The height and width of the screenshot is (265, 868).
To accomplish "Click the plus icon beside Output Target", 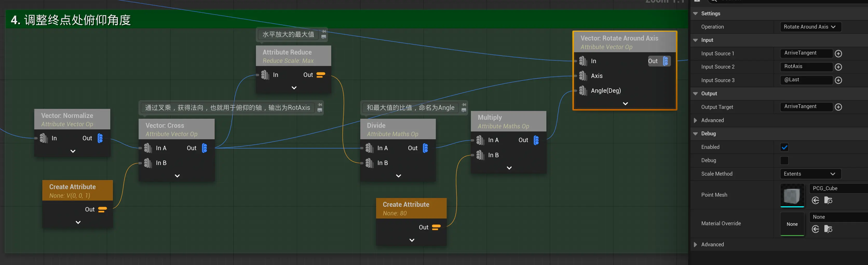I will click(x=838, y=107).
